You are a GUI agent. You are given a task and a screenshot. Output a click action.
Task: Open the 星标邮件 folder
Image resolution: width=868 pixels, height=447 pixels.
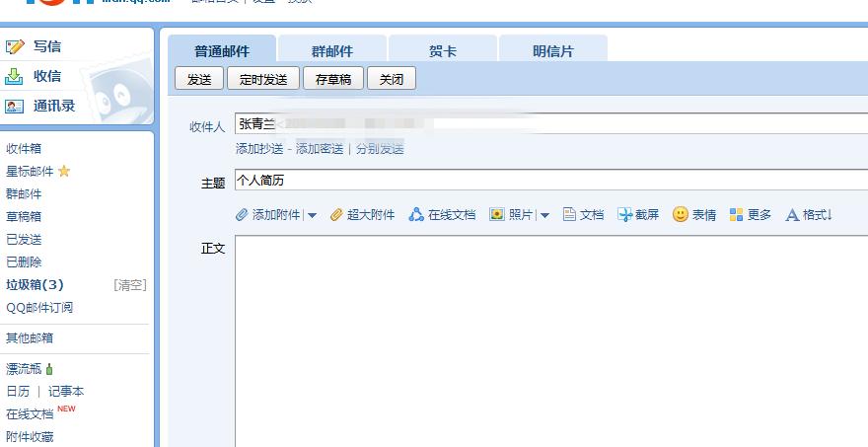pos(30,171)
